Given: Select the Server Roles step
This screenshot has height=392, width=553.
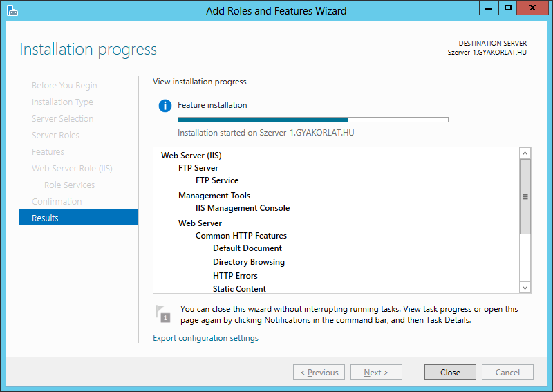Looking at the screenshot, I should point(55,135).
